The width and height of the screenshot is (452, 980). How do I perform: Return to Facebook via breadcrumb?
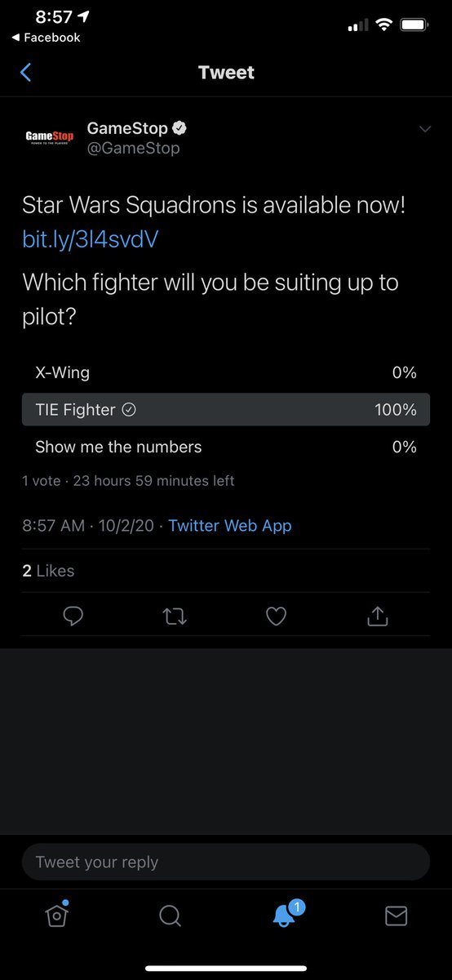click(46, 38)
